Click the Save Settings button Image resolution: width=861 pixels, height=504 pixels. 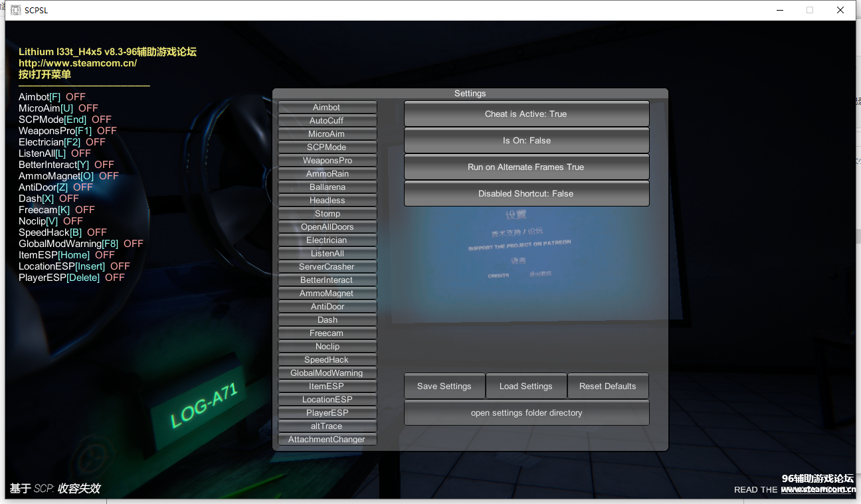click(444, 386)
